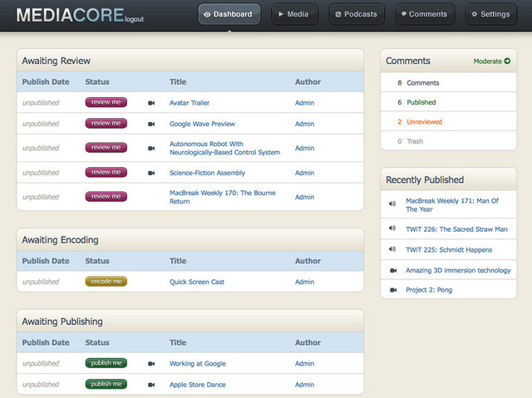Click Admin author of Quick Screen Cast

point(305,282)
